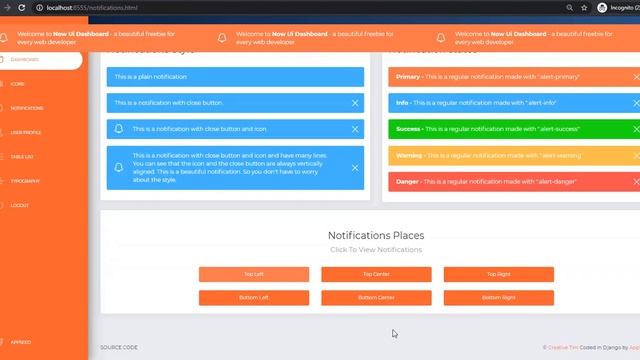Click the red Danger alert text
The width and height of the screenshot is (640, 360).
pyautogui.click(x=486, y=182)
